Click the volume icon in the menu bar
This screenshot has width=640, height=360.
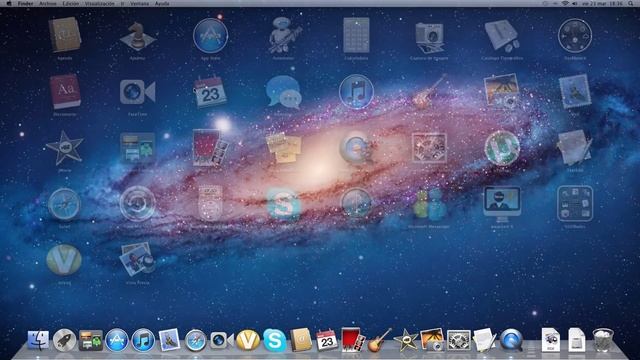[x=575, y=3]
